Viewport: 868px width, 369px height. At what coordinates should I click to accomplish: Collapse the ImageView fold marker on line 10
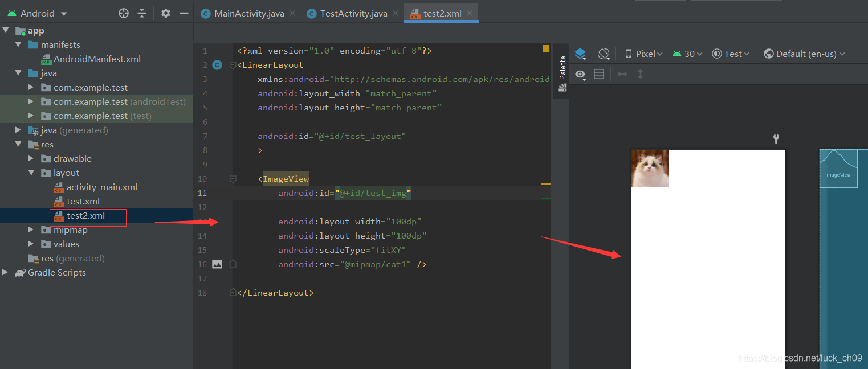233,179
